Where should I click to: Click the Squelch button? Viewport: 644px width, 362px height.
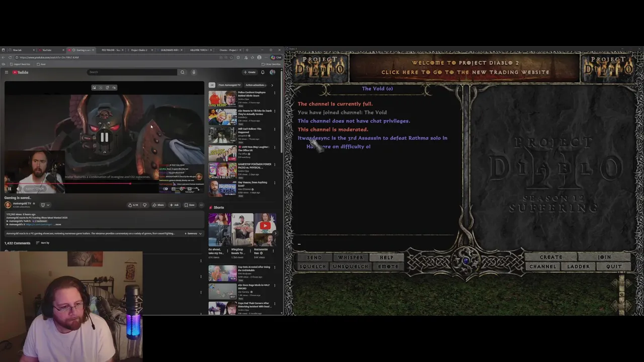pos(312,266)
